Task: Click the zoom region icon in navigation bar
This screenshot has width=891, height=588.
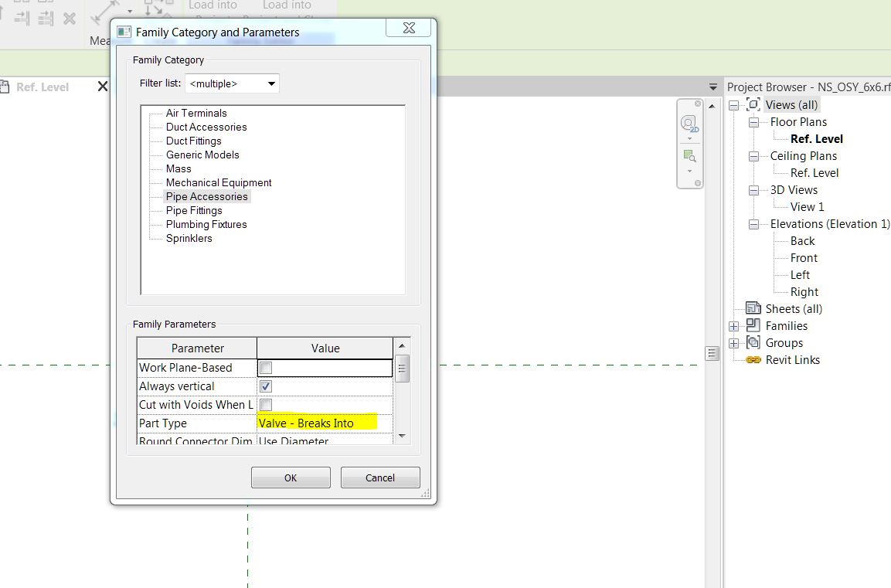Action: (x=690, y=156)
